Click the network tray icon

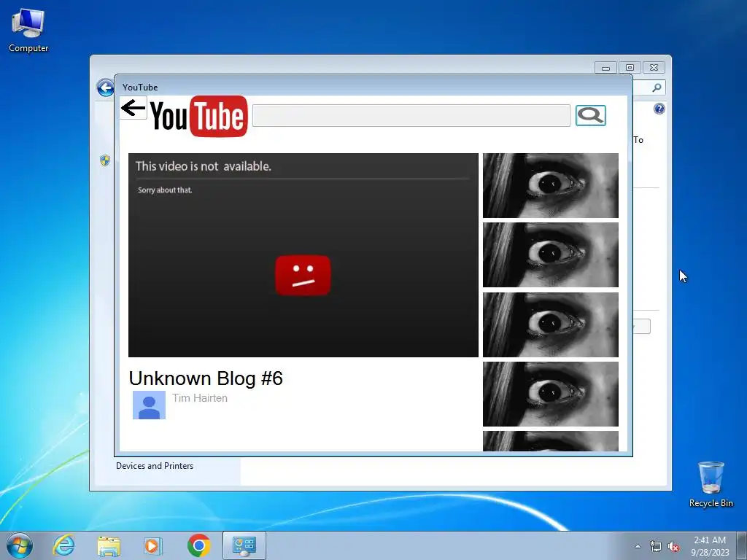click(656, 547)
